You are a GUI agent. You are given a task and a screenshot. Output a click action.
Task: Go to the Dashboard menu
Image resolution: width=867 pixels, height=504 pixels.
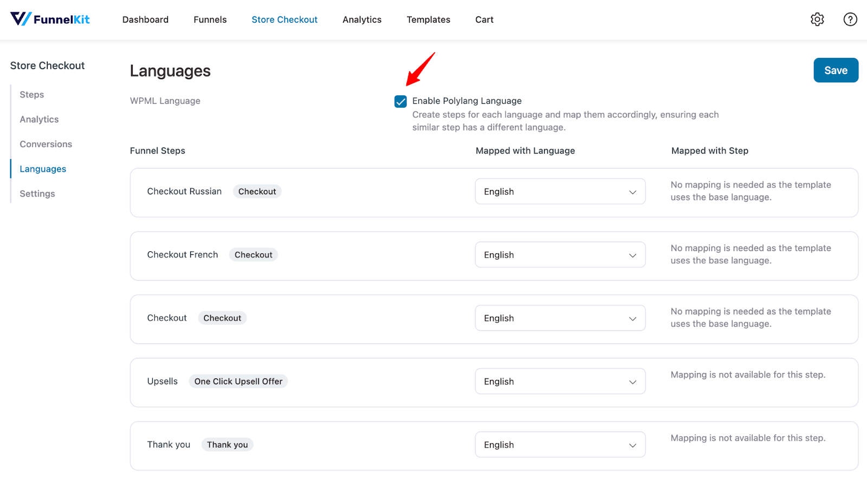point(145,19)
